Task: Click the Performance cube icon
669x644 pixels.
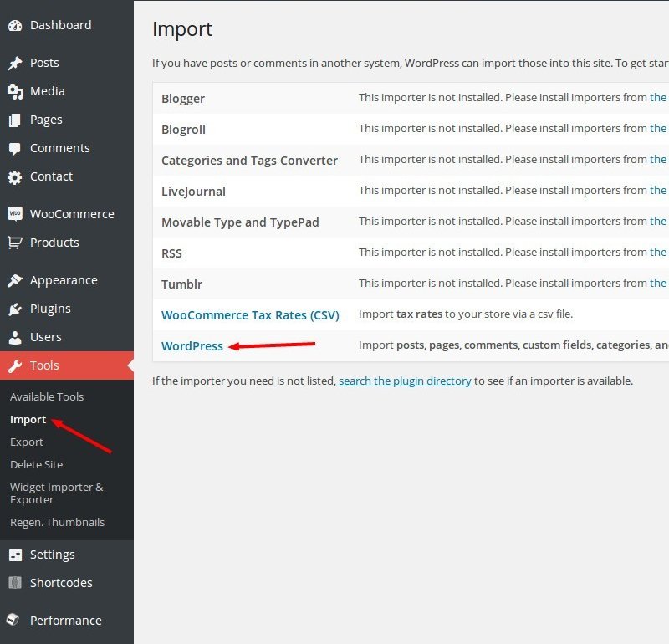Action: 13,619
